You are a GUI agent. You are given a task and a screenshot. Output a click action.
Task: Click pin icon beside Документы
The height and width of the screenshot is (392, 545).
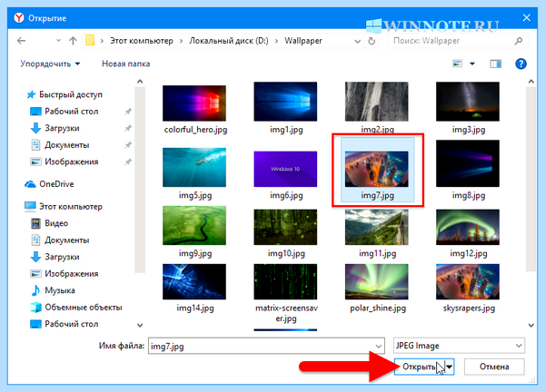[128, 145]
